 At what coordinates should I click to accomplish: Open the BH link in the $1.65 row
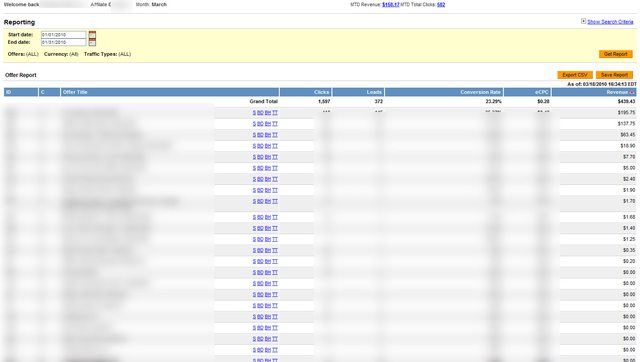point(268,217)
